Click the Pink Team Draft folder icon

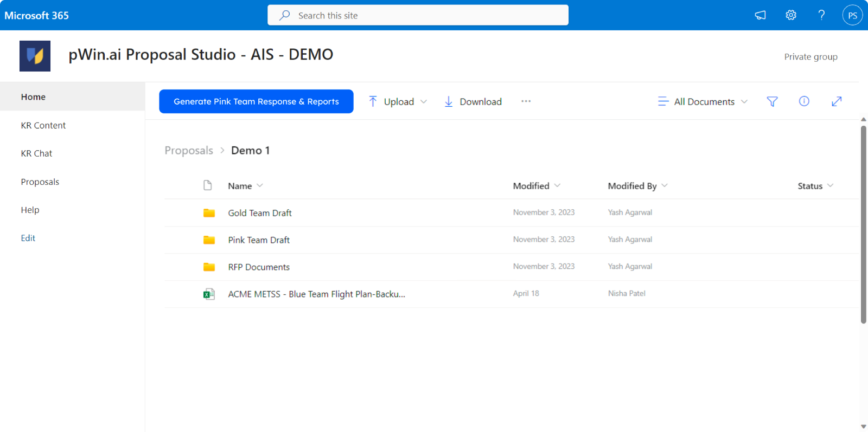coord(209,240)
